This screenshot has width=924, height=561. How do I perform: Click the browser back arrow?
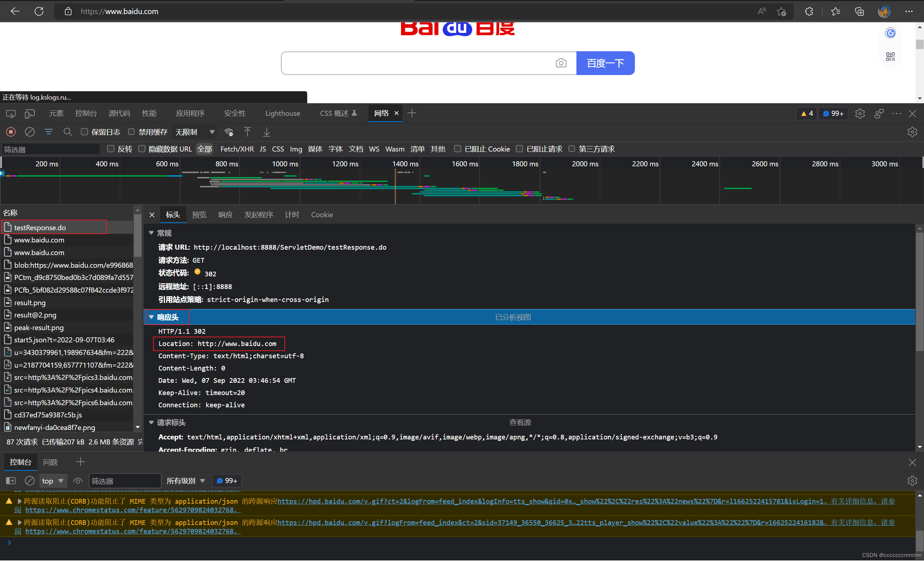[x=15, y=11]
